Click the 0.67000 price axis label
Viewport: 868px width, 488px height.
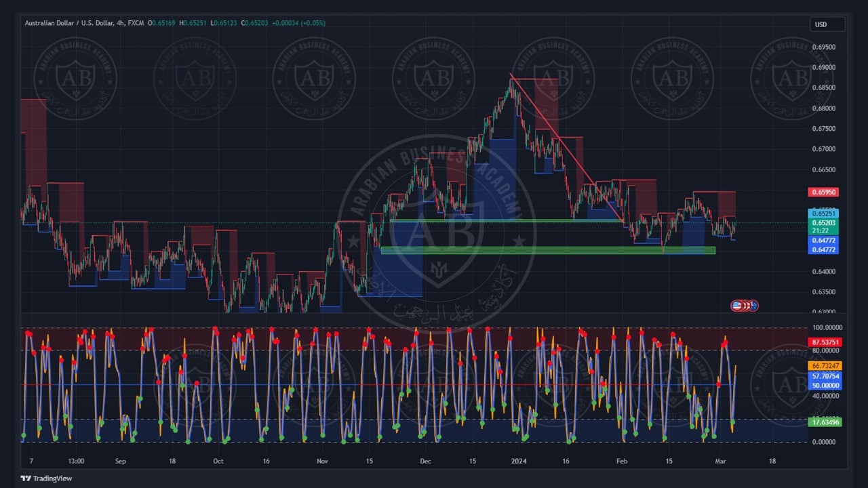824,149
